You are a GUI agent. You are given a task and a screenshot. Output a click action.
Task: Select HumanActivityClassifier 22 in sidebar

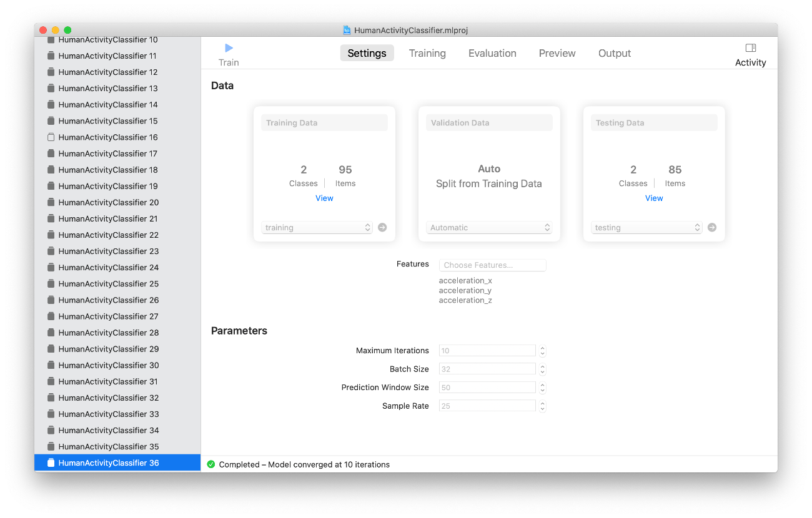coord(117,235)
